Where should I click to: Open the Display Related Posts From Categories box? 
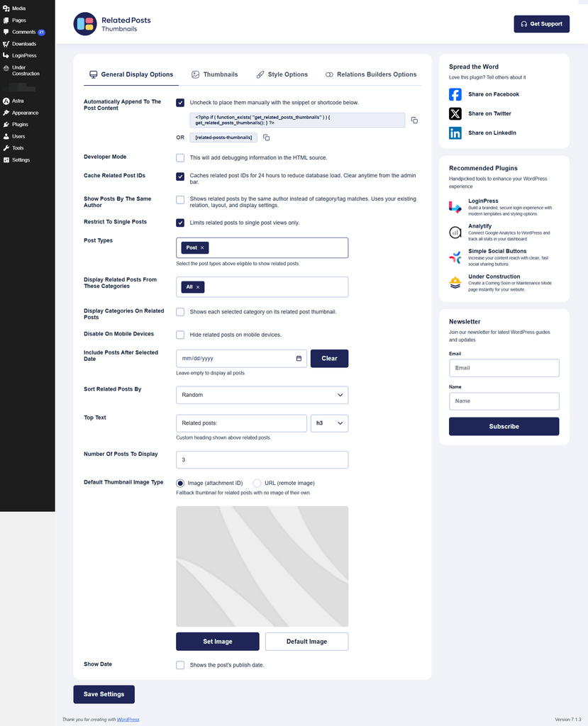pyautogui.click(x=262, y=287)
